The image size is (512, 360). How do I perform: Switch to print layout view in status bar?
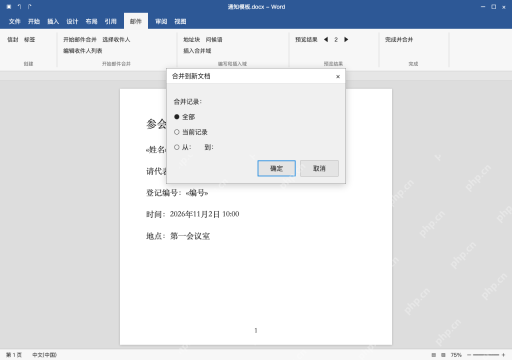[434, 355]
